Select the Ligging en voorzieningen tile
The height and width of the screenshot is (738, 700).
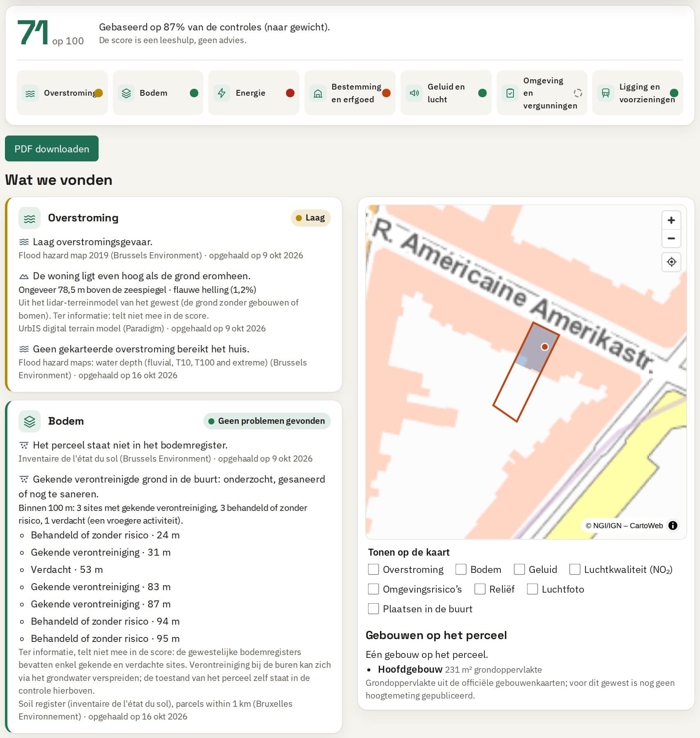click(638, 93)
